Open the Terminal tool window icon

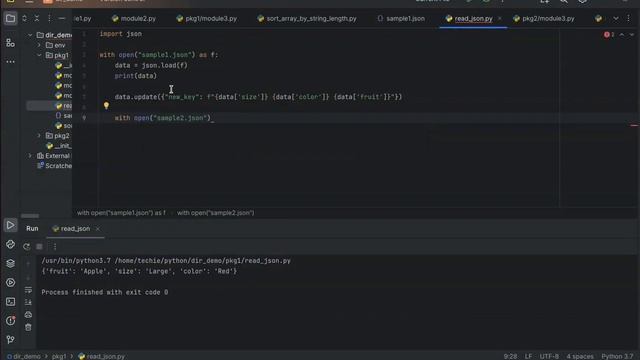(10, 302)
